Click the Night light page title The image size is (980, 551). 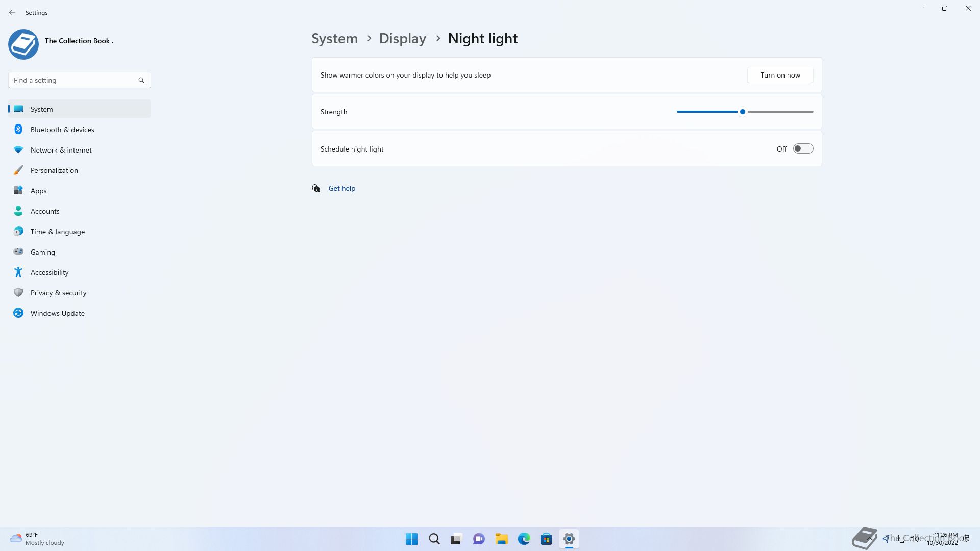tap(483, 38)
